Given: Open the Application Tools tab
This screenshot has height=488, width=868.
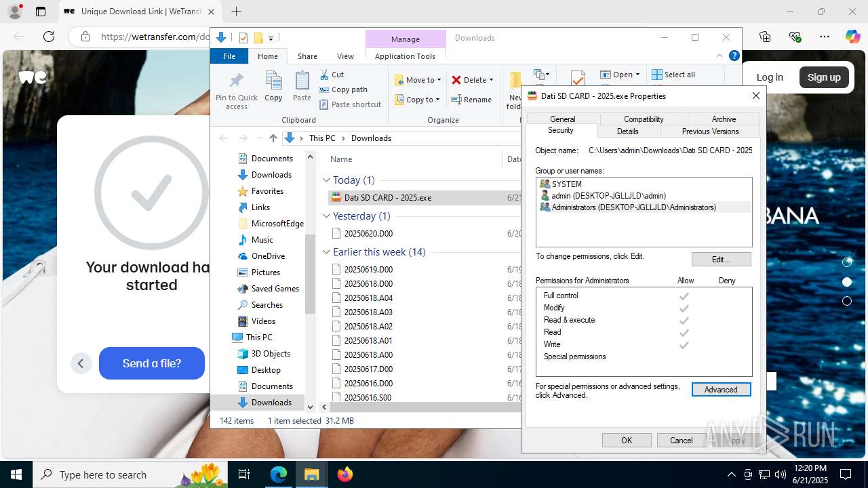Looking at the screenshot, I should click(405, 56).
